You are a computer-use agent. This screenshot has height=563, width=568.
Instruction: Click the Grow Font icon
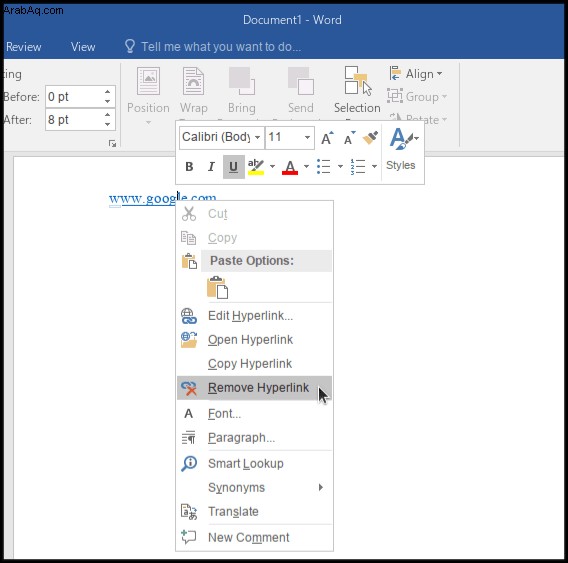pyautogui.click(x=327, y=138)
